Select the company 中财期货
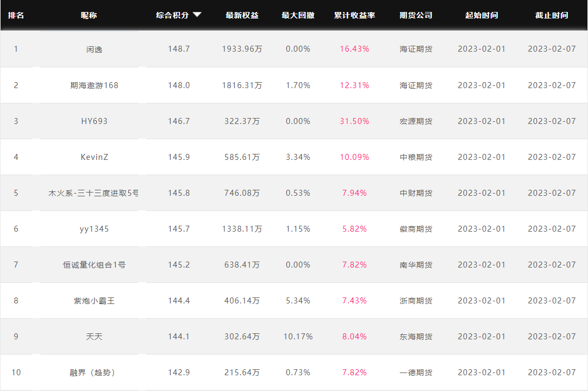The width and height of the screenshot is (588, 391). (x=416, y=193)
